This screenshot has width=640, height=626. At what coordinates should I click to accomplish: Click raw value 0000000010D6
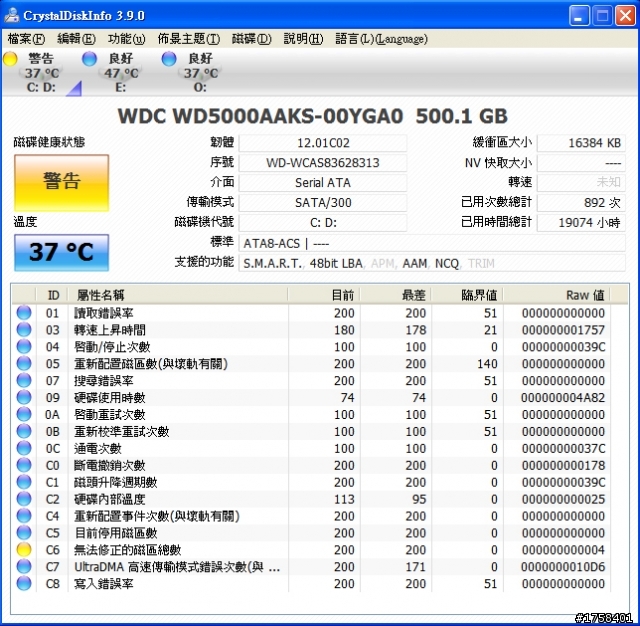(x=563, y=567)
